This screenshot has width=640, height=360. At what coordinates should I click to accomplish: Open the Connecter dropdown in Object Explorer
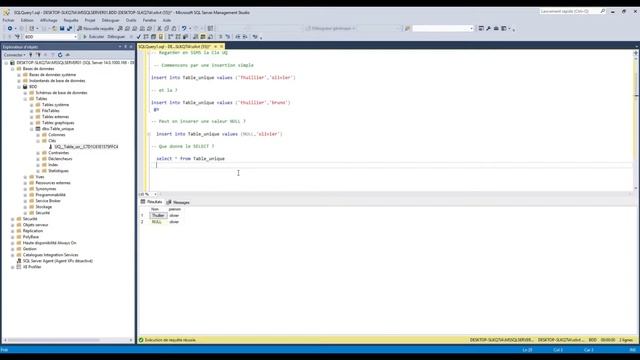pyautogui.click(x=15, y=55)
